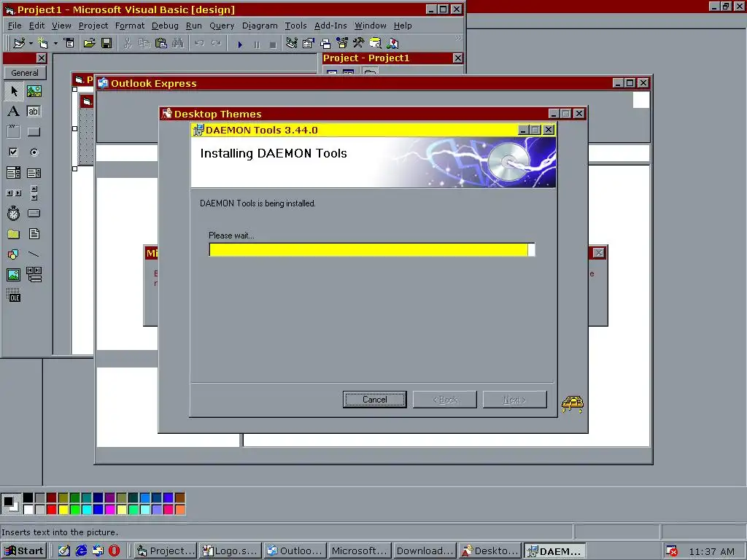747x560 pixels.
Task: Expand the Add Project dropdown arrow
Action: coord(31,43)
